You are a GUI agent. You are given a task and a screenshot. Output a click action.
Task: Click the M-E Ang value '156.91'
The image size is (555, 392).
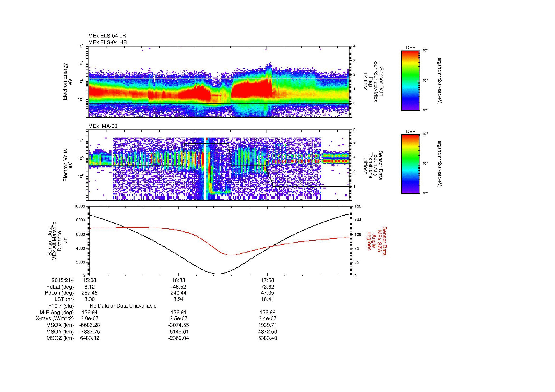pyautogui.click(x=178, y=313)
